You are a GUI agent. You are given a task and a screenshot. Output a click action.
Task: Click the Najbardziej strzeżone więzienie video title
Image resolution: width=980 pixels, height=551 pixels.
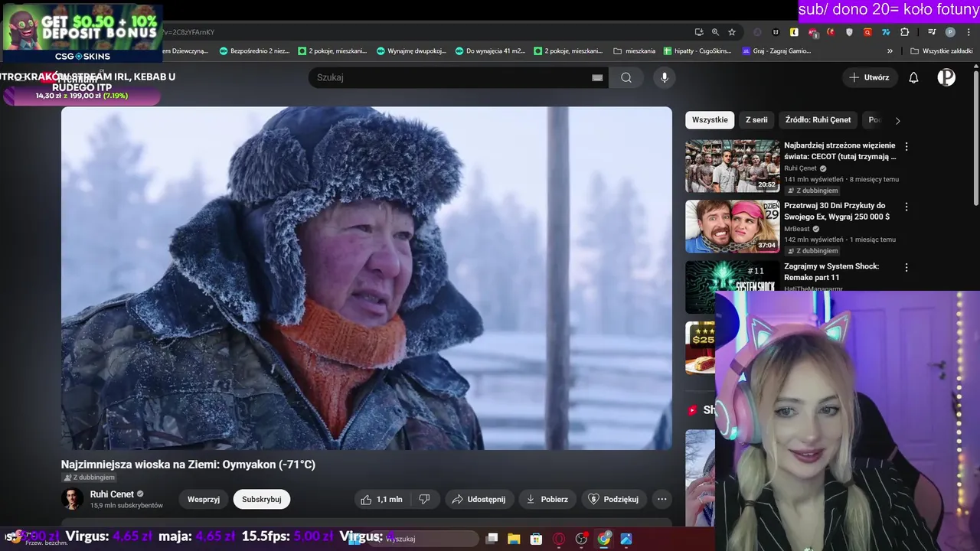(x=840, y=151)
